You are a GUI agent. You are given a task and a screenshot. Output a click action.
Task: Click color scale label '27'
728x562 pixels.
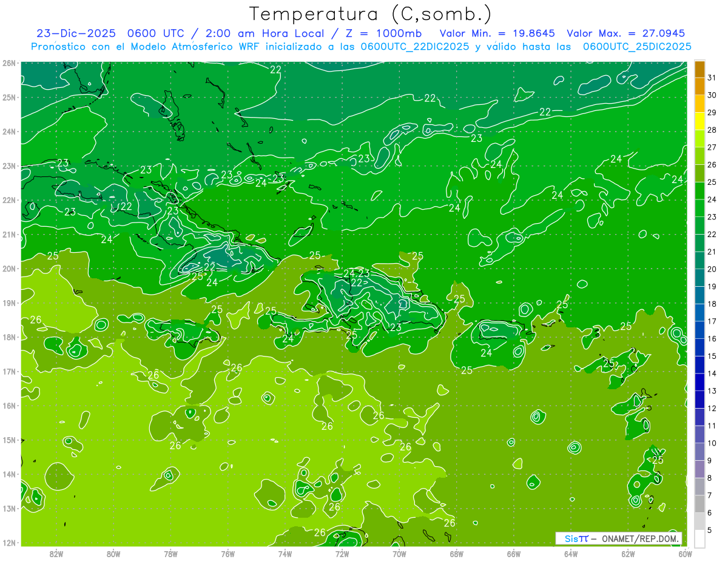coord(712,147)
